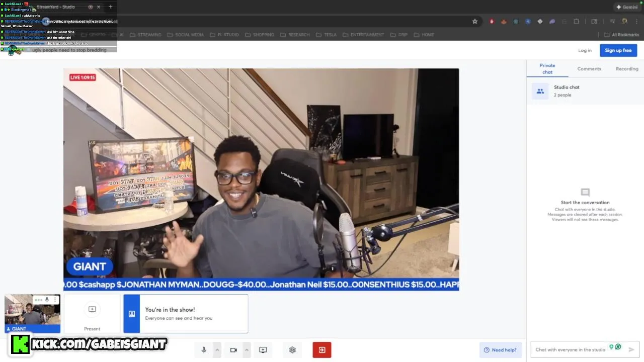Viewport: 644px width, 362px height.
Task: Click the GIANT participant thumbnail
Action: [32, 314]
